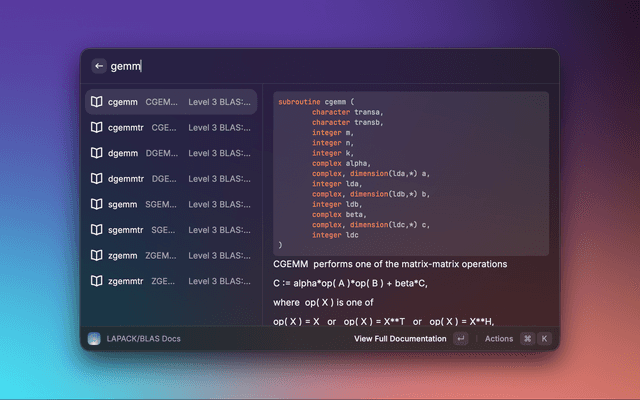Click the Enter key icon in footer

click(x=460, y=339)
